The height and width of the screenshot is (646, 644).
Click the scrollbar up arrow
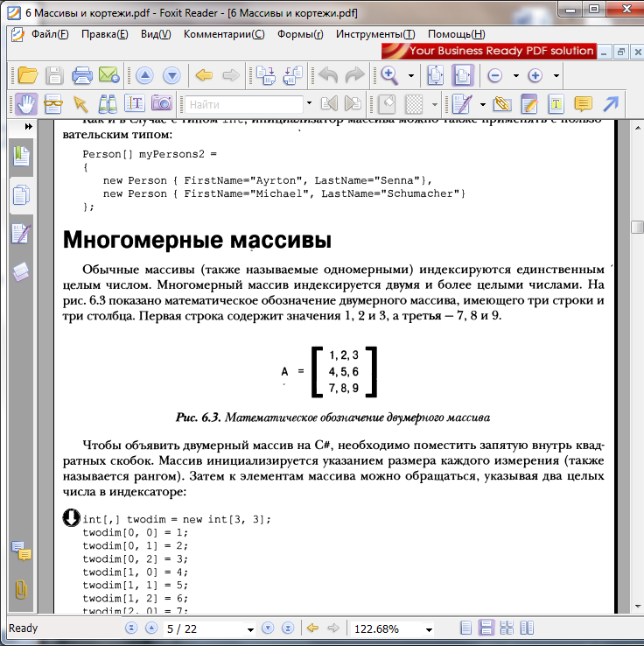click(x=638, y=128)
